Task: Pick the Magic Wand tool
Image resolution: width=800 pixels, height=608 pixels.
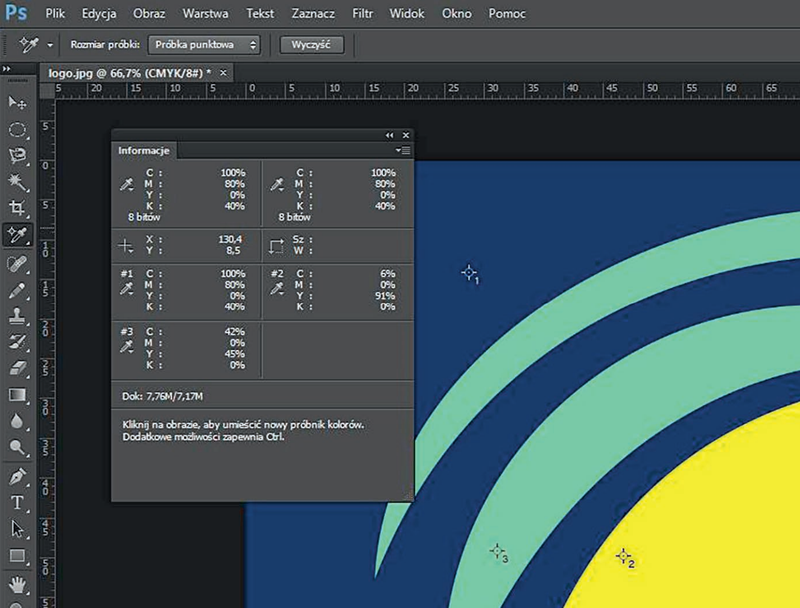Action: [18, 182]
